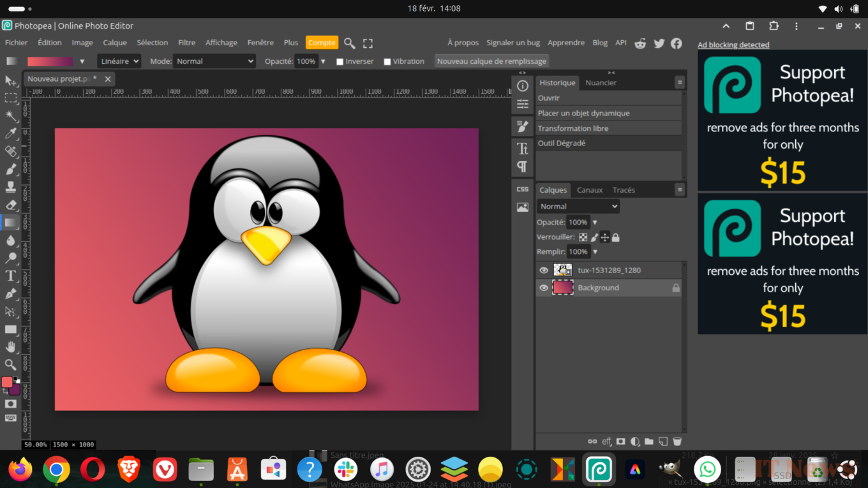Select the Clone Stamp tool

pyautogui.click(x=11, y=187)
